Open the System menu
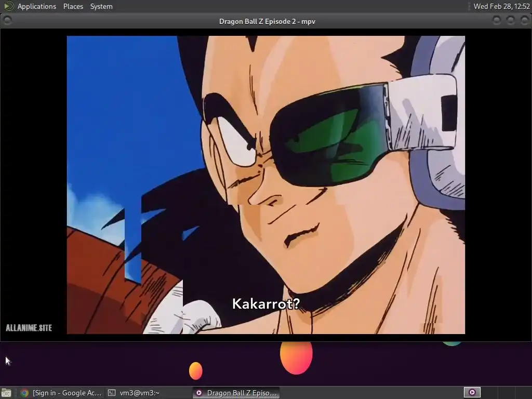 click(101, 6)
